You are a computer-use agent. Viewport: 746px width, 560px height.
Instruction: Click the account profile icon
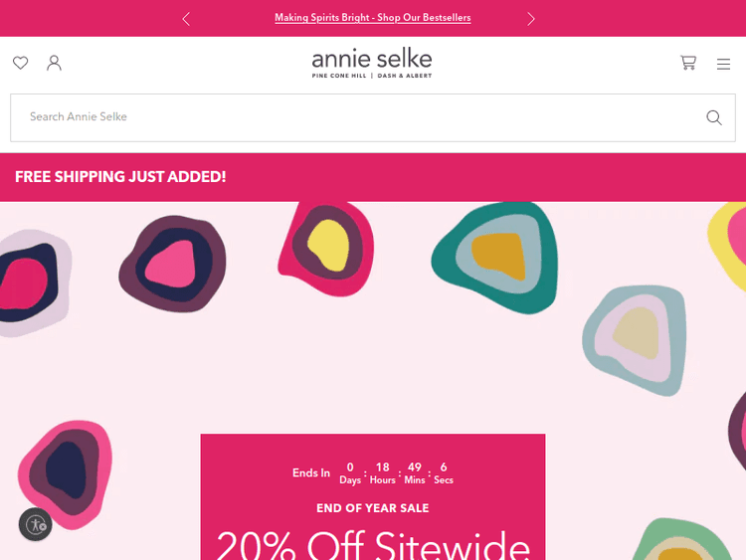55,63
